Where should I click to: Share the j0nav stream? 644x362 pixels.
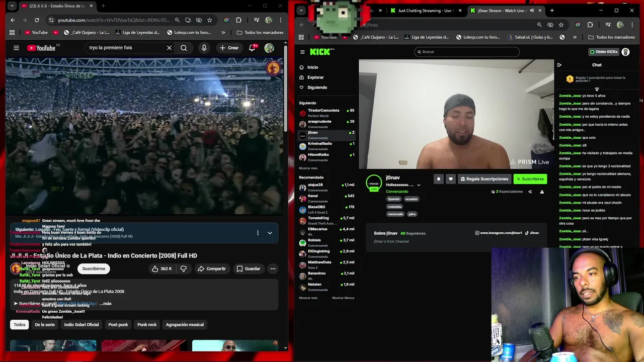(530, 192)
